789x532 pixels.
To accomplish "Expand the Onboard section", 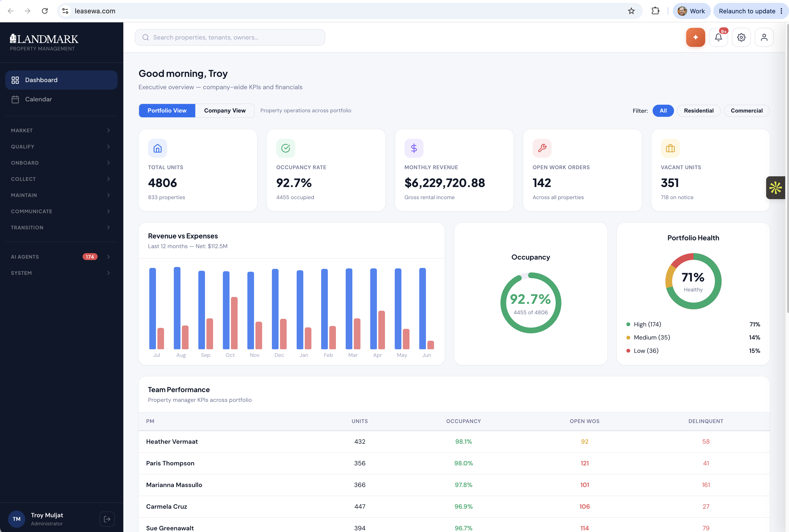I will [x=61, y=163].
